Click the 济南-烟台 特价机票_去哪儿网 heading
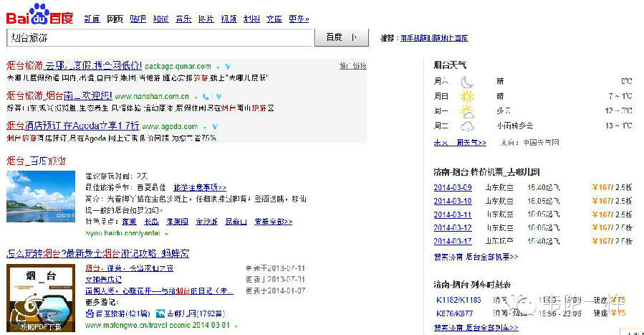The width and height of the screenshot is (644, 335). [x=486, y=172]
